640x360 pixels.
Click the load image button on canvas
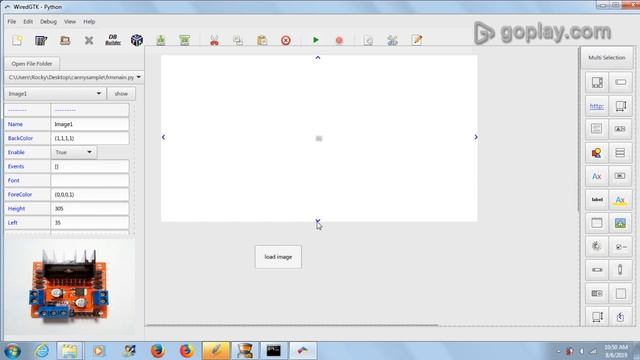click(x=278, y=257)
